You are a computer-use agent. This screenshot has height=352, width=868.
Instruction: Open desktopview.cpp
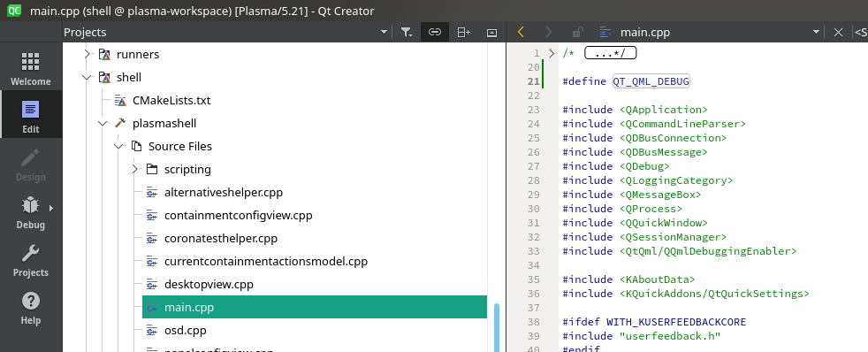tap(209, 285)
